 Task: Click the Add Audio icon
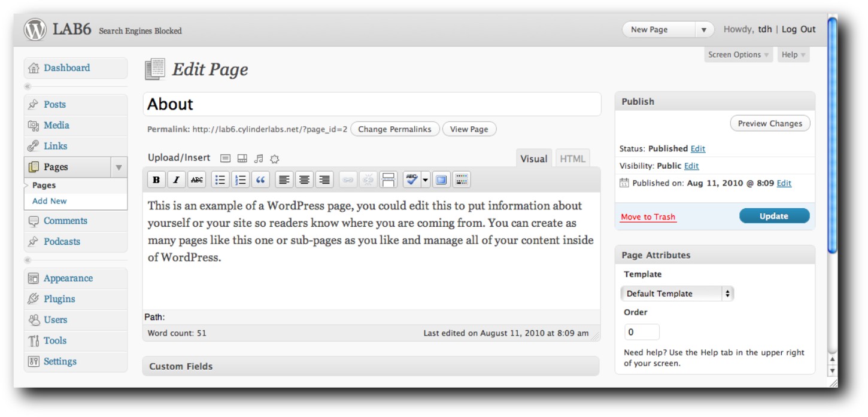259,159
